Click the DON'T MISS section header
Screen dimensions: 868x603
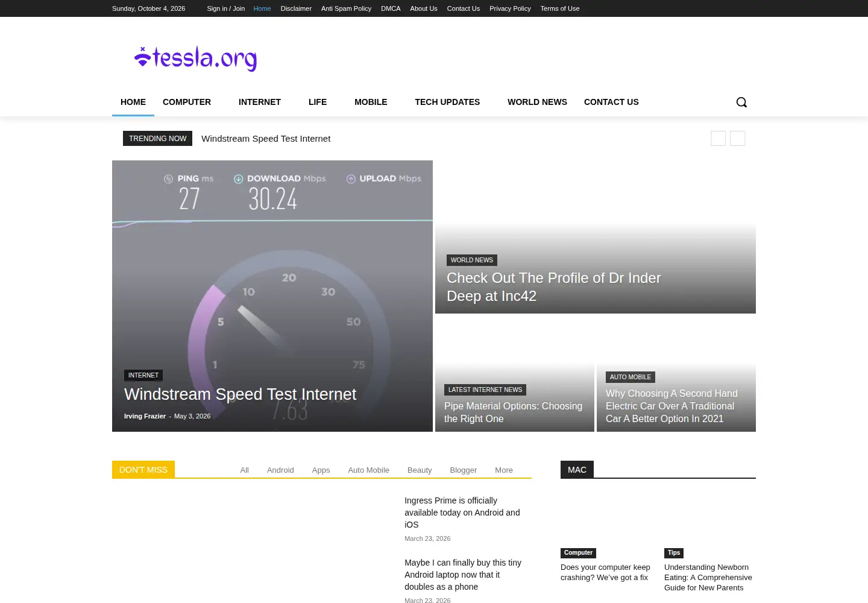[143, 470]
